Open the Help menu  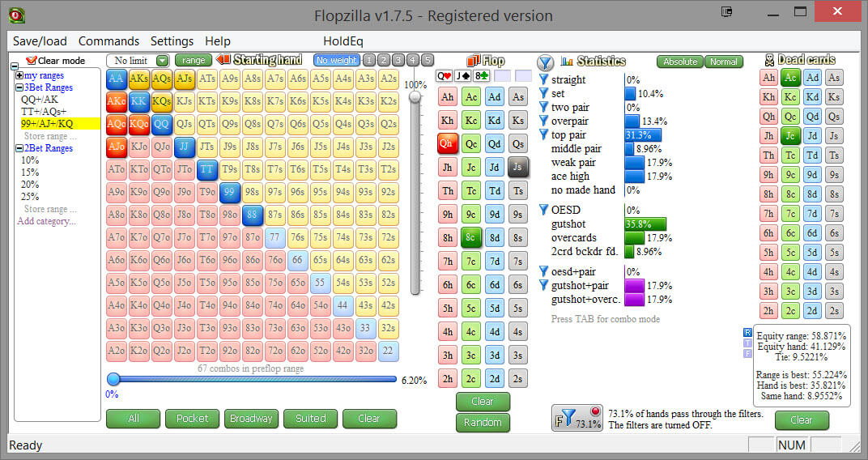(x=218, y=41)
